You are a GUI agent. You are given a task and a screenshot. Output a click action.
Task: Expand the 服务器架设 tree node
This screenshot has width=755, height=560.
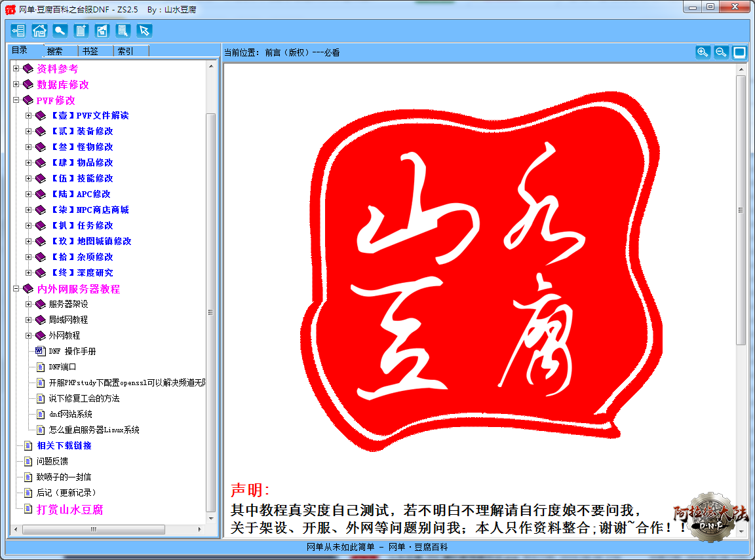point(28,304)
